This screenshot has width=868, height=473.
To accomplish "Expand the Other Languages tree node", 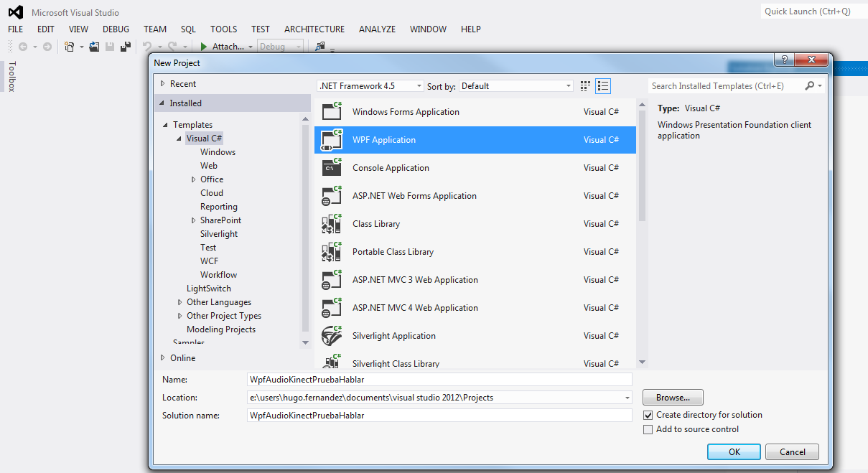I will (x=180, y=302).
